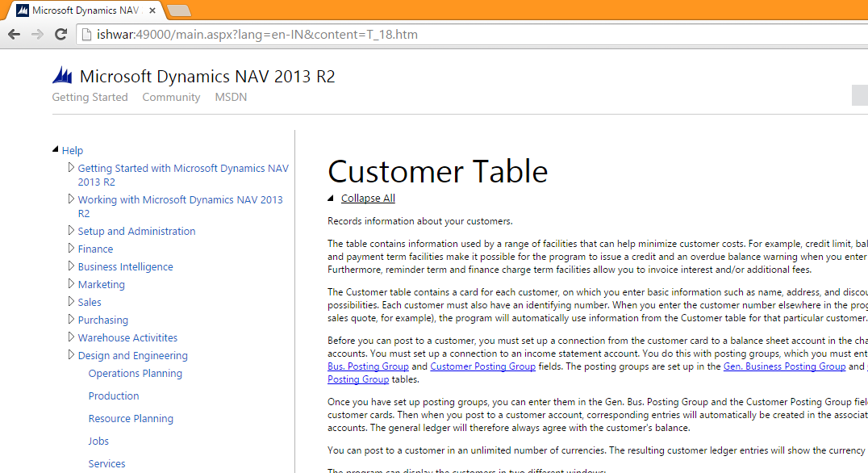Viewport: 868px width, 473px height.
Task: Open the Help link in the tree
Action: [72, 151]
